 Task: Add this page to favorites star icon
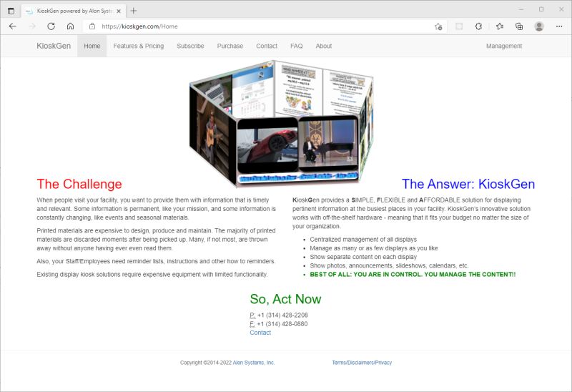point(438,26)
